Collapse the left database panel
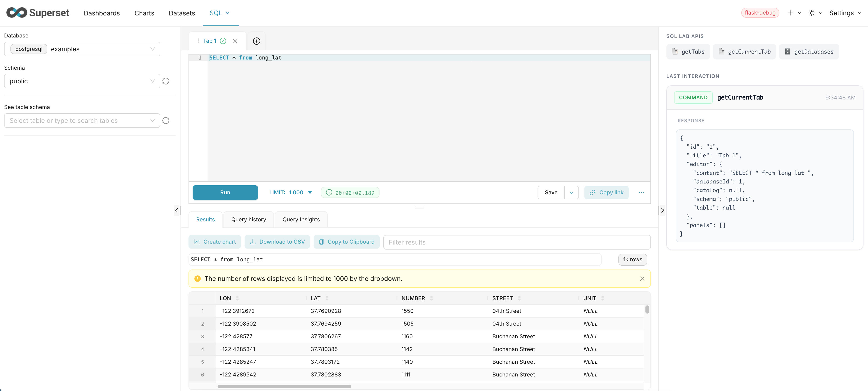The height and width of the screenshot is (391, 868). [x=176, y=210]
